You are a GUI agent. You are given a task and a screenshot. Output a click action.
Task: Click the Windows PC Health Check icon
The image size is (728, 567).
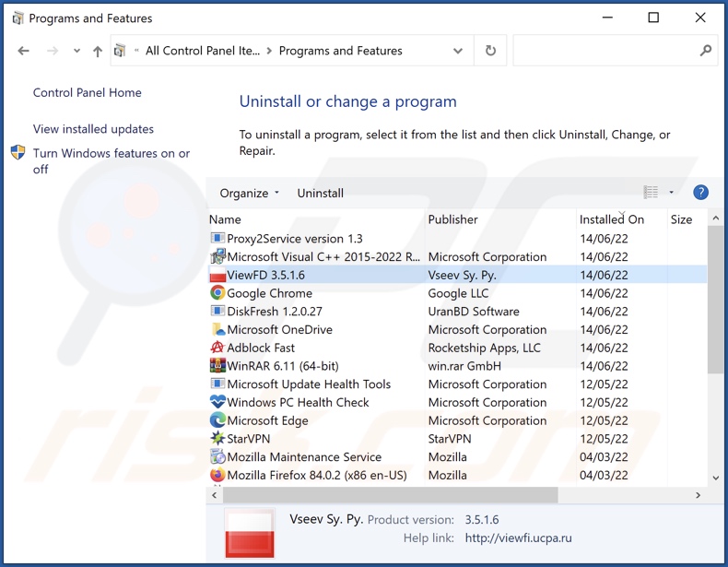click(217, 402)
